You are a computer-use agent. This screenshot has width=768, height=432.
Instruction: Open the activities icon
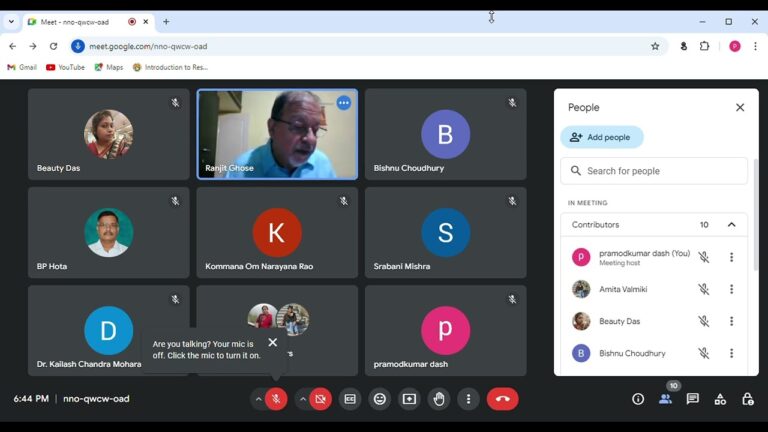click(720, 399)
